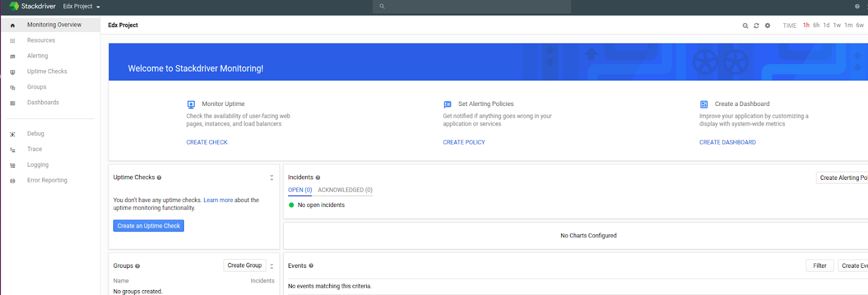Open Debug in the sidebar
The height and width of the screenshot is (295, 868).
[x=36, y=134]
